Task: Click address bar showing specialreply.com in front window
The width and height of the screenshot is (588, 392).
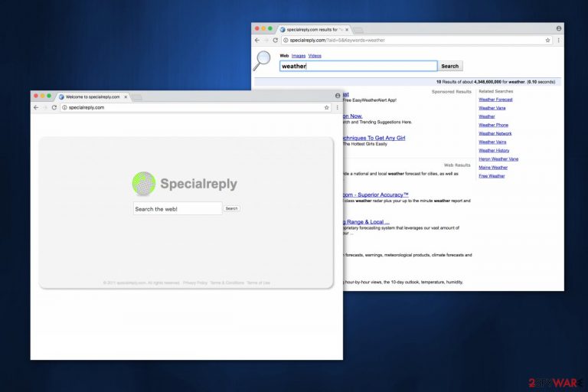Action: 195,108
